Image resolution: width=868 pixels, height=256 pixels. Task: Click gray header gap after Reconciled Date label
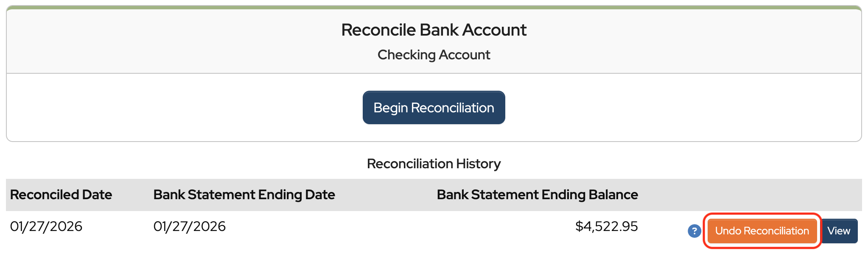tap(132, 195)
